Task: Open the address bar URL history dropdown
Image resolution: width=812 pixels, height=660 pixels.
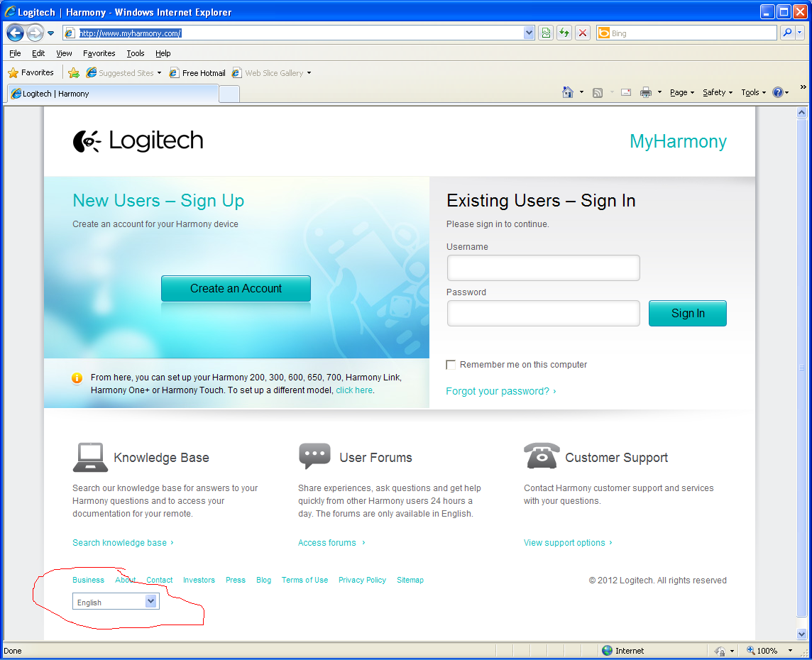Action: pos(529,33)
